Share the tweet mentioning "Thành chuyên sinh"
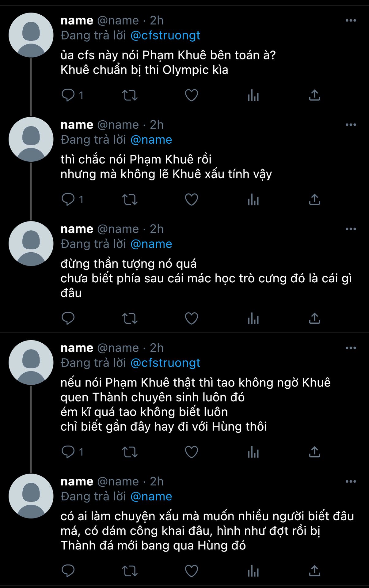Screen dimensions: 369x588 point(314,452)
